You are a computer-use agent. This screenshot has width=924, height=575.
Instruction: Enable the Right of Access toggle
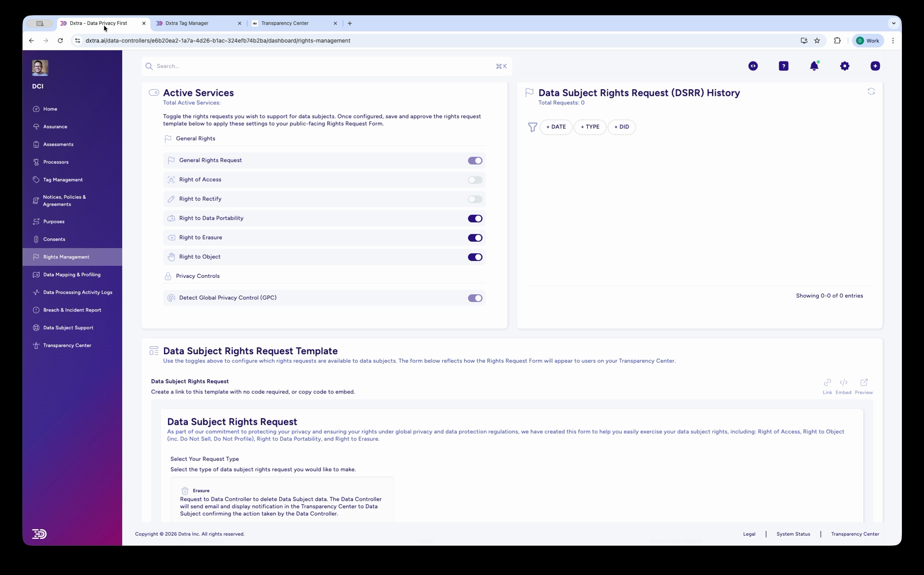click(475, 179)
